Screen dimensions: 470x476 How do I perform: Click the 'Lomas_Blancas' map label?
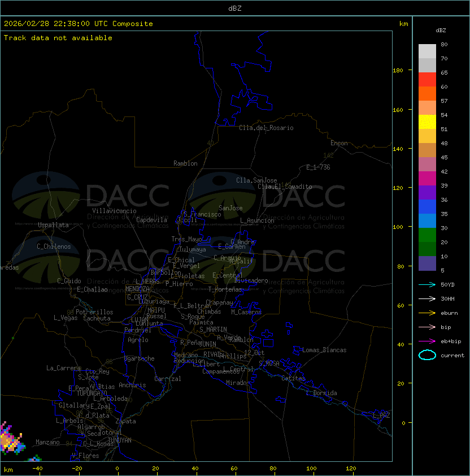324,350
